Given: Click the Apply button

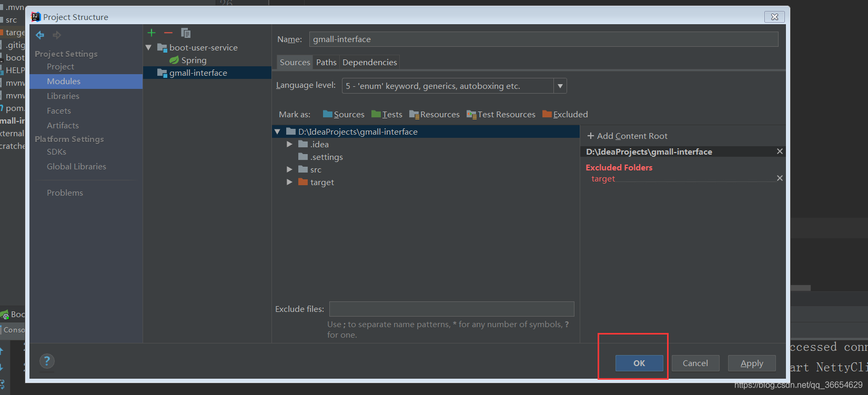Looking at the screenshot, I should point(752,363).
